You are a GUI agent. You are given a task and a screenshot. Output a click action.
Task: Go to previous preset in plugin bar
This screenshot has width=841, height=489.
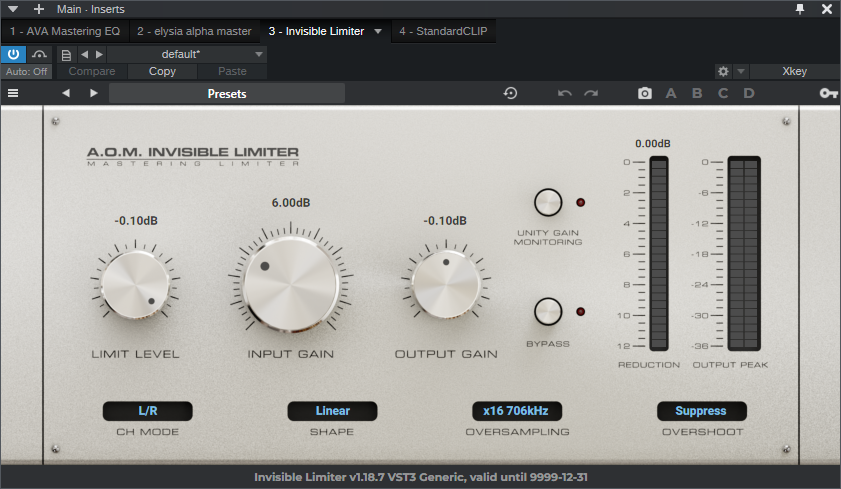(x=65, y=93)
